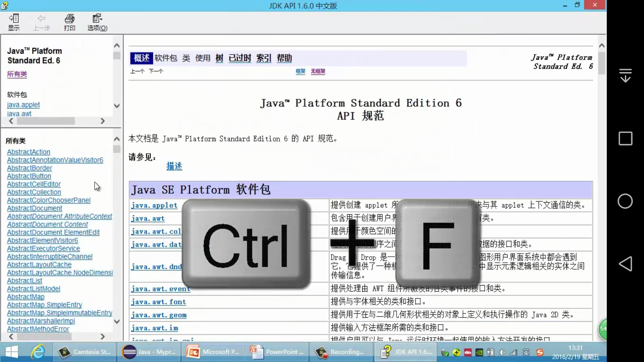
Task: Open the 选项 (Options) toolbar menu
Action: tap(97, 22)
